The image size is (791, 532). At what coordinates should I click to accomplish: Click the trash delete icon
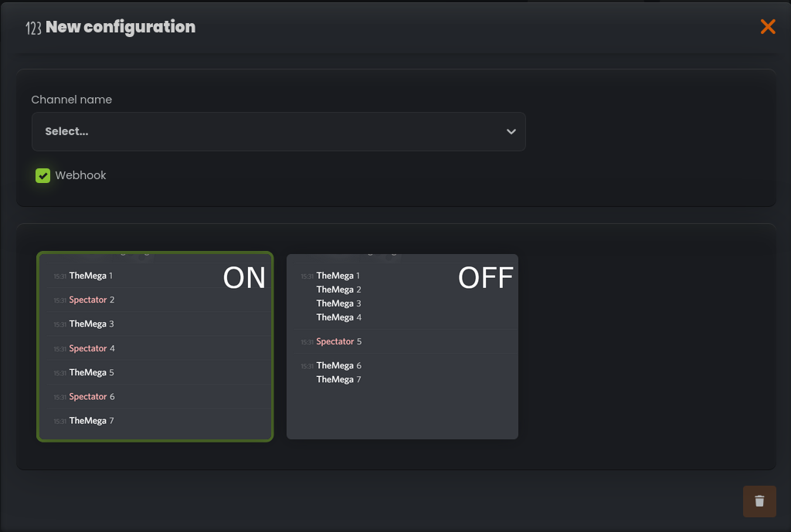coord(759,501)
